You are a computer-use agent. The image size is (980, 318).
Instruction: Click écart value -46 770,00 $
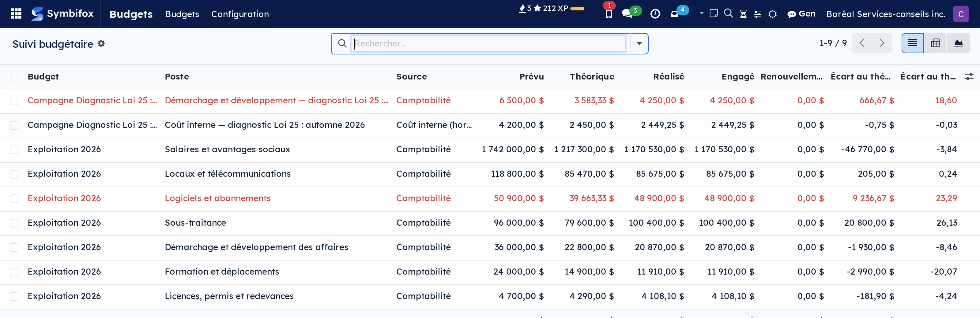(867, 149)
